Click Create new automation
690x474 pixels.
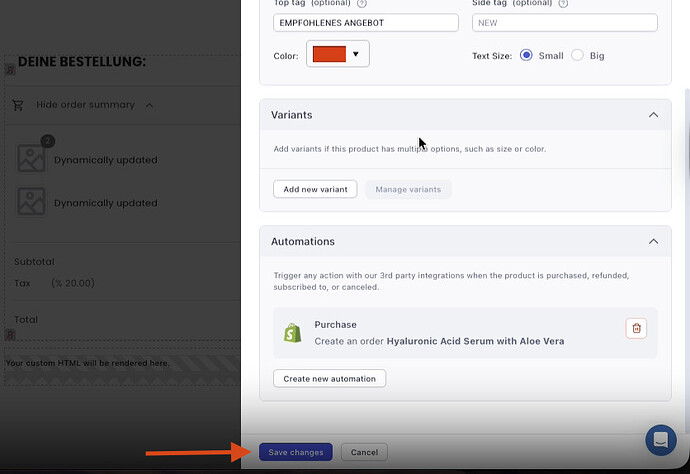(329, 378)
